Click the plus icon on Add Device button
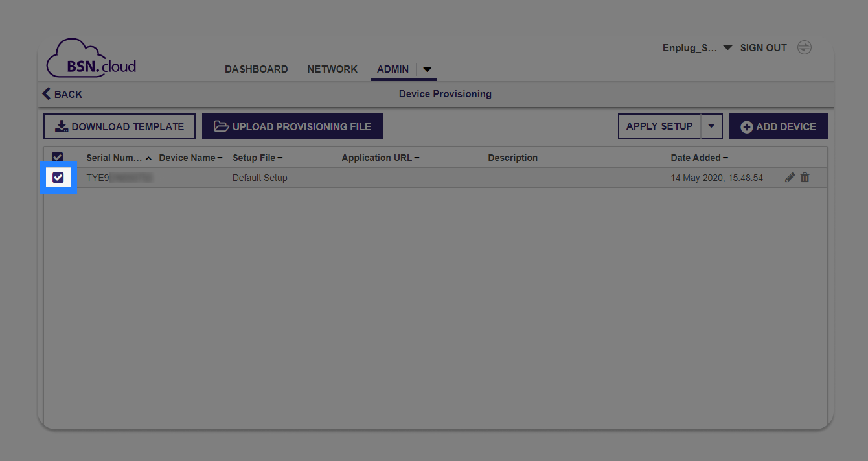The width and height of the screenshot is (868, 461). click(x=747, y=126)
